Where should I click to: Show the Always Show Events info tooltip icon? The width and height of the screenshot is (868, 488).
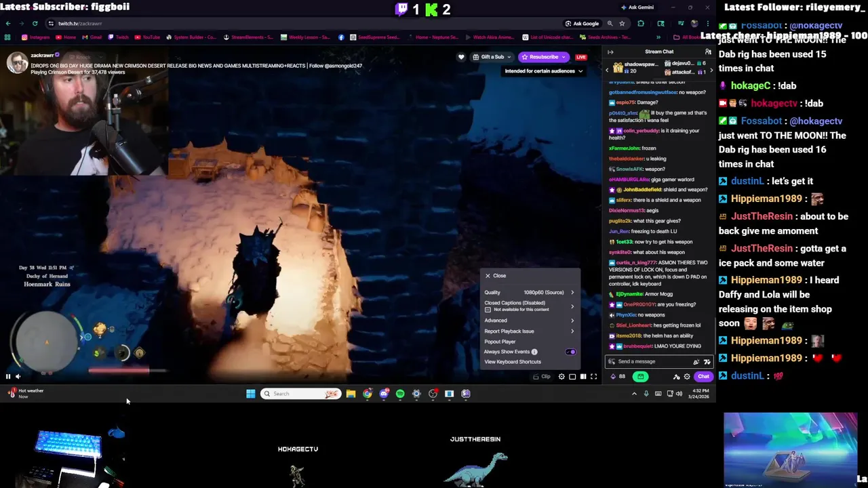tap(534, 352)
